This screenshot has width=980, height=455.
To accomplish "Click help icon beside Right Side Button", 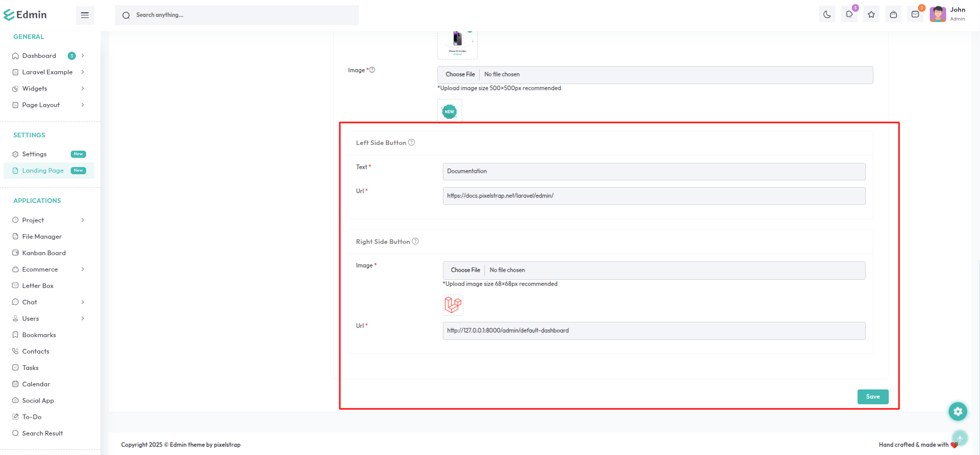I will point(415,241).
